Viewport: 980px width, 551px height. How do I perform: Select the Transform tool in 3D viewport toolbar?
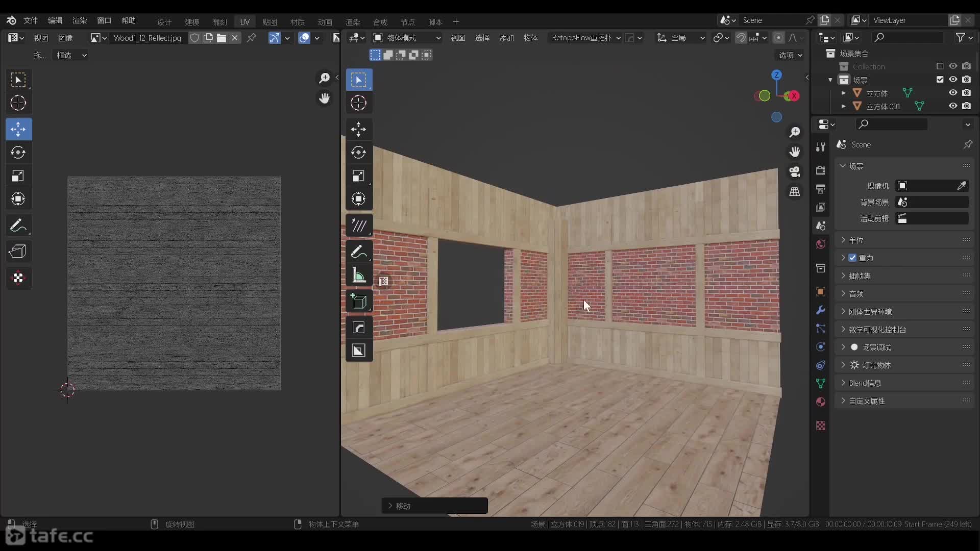coord(359,199)
